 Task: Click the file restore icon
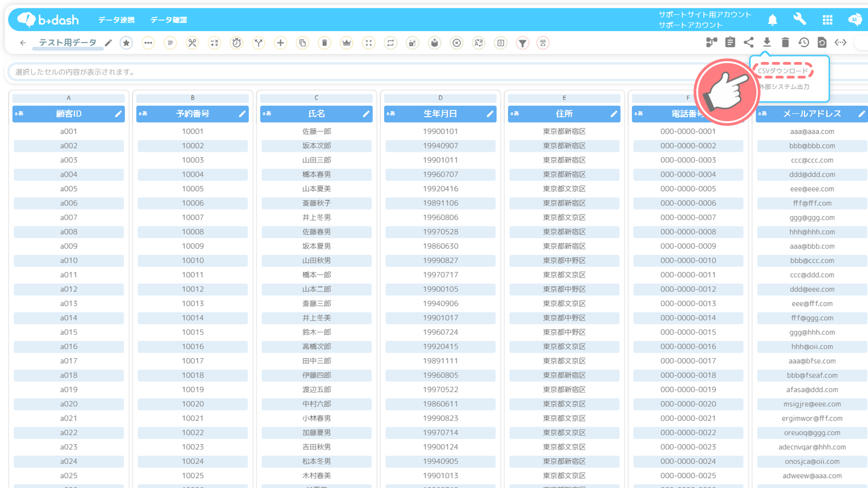tap(822, 43)
